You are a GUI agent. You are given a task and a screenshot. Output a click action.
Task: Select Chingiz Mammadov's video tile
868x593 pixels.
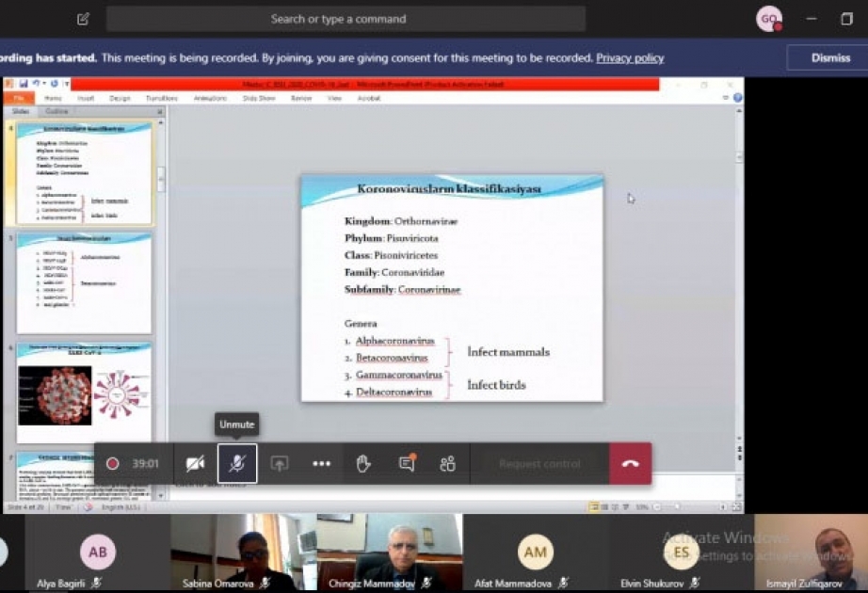[390, 552]
